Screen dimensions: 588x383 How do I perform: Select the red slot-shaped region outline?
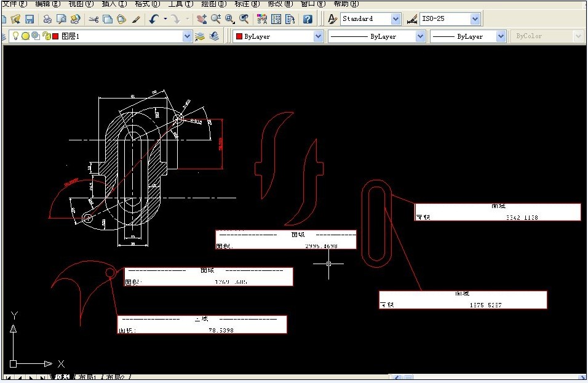point(376,224)
